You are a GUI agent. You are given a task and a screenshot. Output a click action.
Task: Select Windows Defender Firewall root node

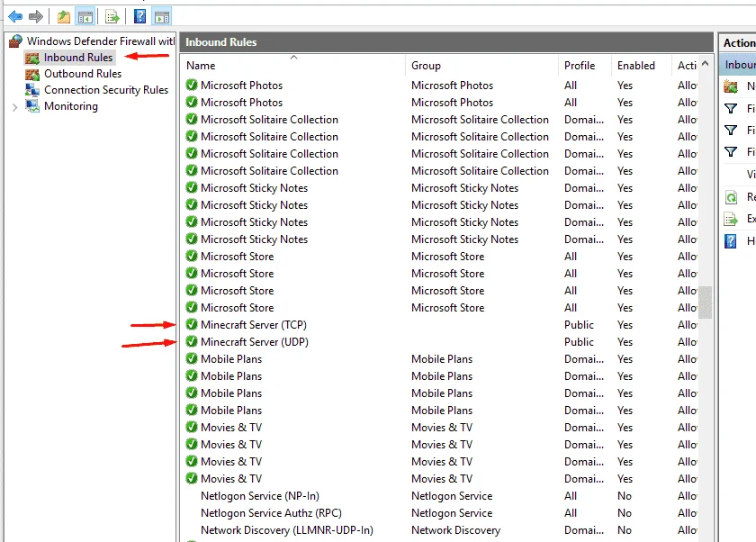(x=92, y=41)
